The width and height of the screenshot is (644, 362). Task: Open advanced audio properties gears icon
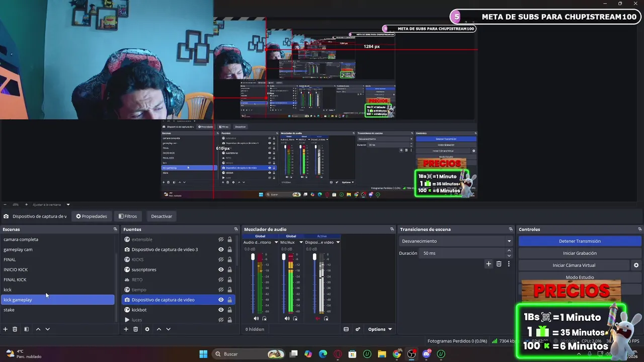(x=358, y=329)
